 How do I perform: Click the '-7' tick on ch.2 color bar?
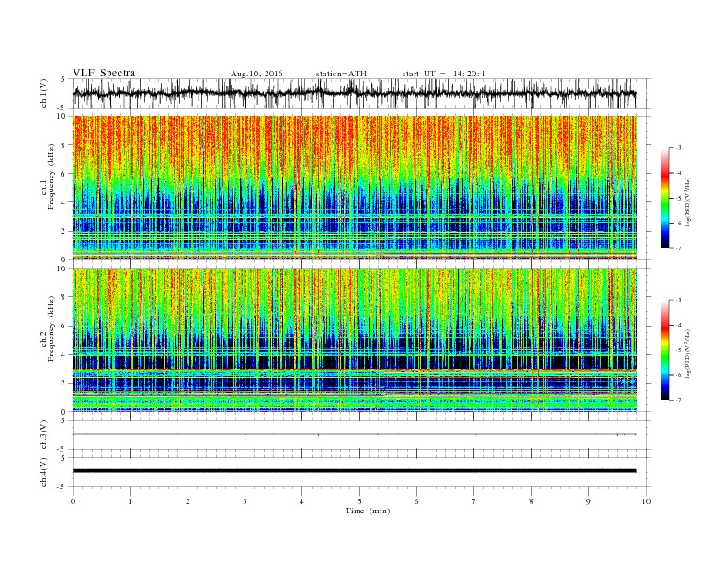pos(678,400)
